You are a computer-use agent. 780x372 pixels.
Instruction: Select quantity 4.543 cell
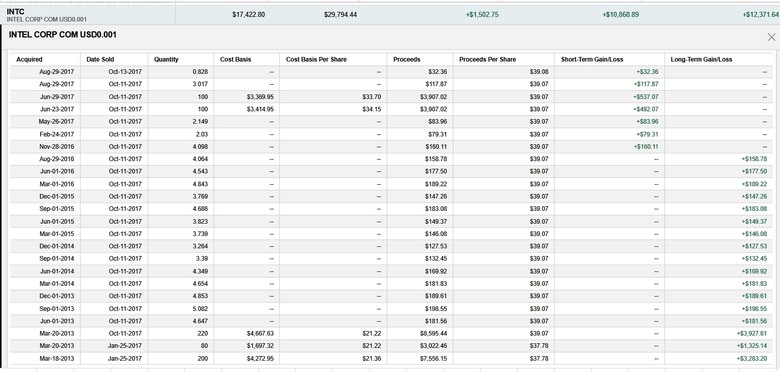click(200, 172)
